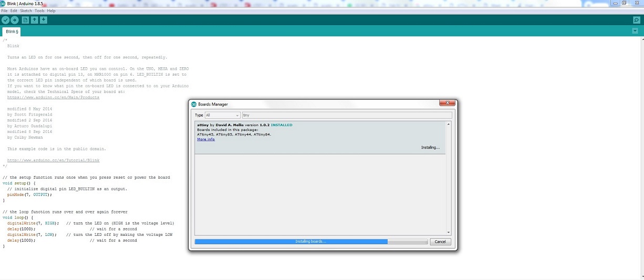Click the 'by Scott Fitzgerald' comment line
Image resolution: width=644 pixels, height=280 pixels.
coord(29,115)
